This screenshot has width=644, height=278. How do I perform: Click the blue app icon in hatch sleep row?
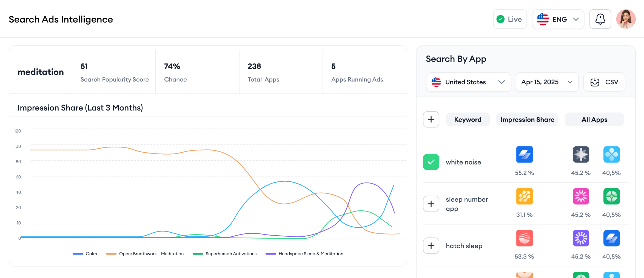tap(612, 238)
